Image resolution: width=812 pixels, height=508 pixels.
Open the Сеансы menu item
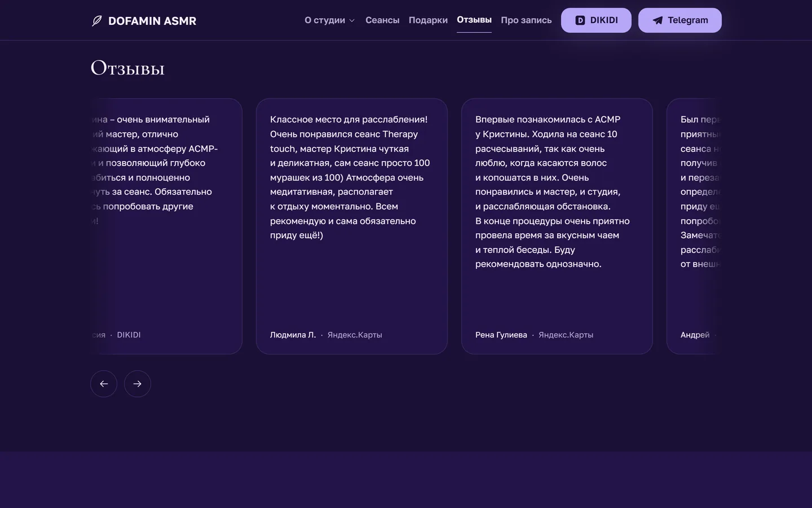(x=382, y=20)
